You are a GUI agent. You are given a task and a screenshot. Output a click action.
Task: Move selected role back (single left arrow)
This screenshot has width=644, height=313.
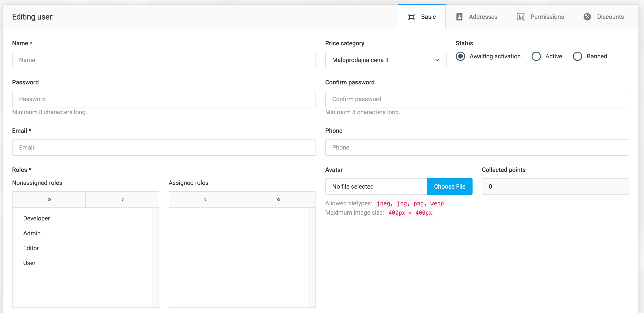(205, 200)
